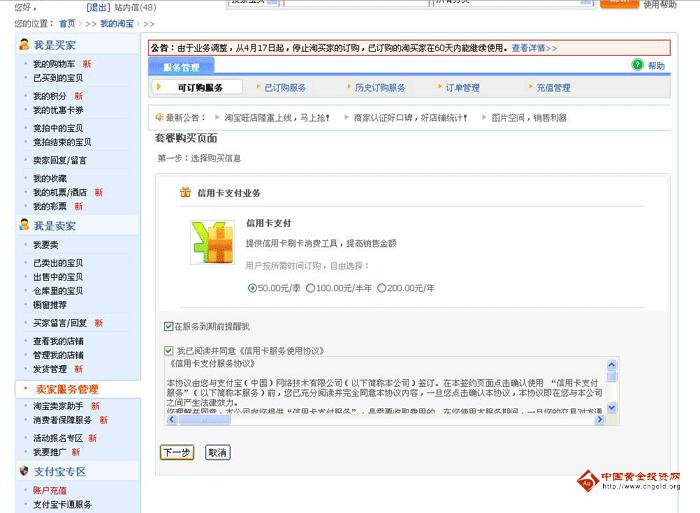Open 我的优惠卡券 in sidebar

point(58,110)
